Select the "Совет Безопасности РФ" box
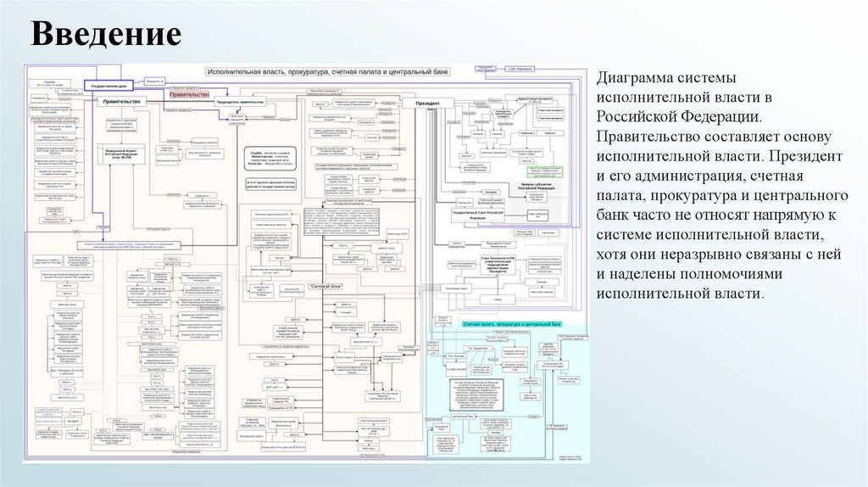 click(498, 265)
